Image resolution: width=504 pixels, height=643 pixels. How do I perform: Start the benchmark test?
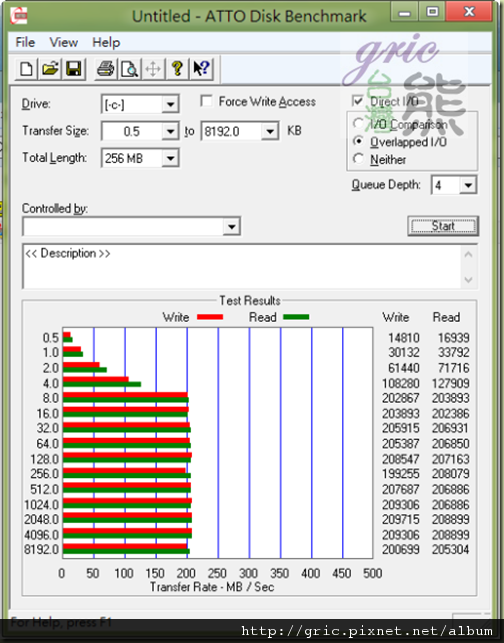click(x=443, y=226)
